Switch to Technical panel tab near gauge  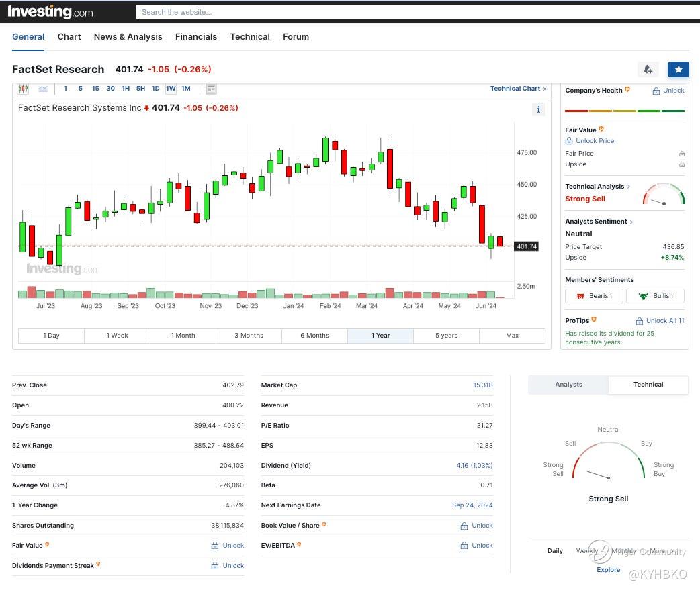[648, 385]
